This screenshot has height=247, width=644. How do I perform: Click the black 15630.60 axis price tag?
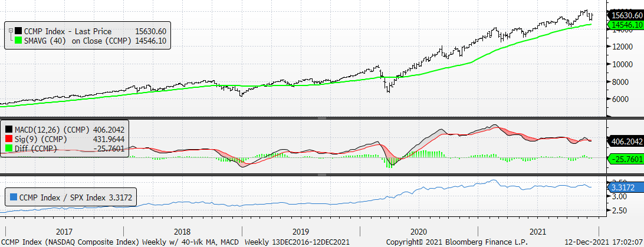coord(625,15)
